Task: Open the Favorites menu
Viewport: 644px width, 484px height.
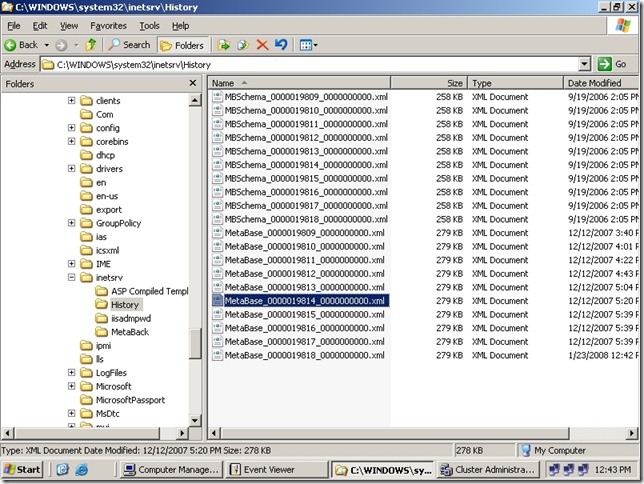Action: coord(108,26)
